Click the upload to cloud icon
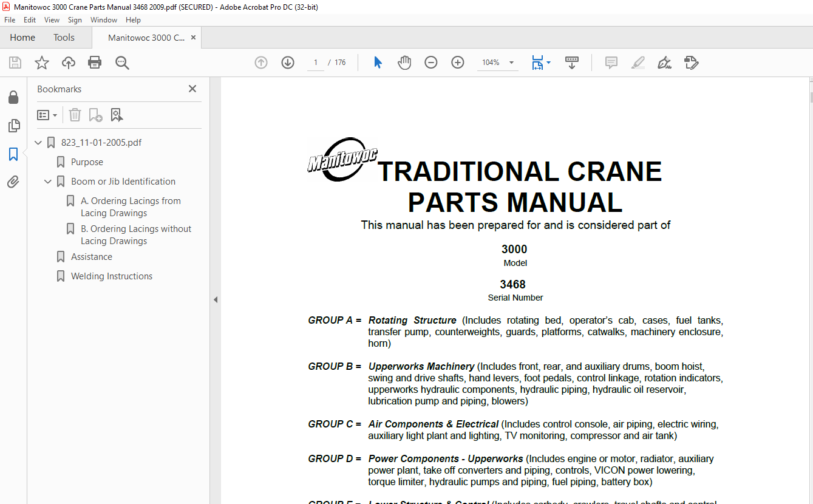This screenshot has height=504, width=813. [69, 63]
